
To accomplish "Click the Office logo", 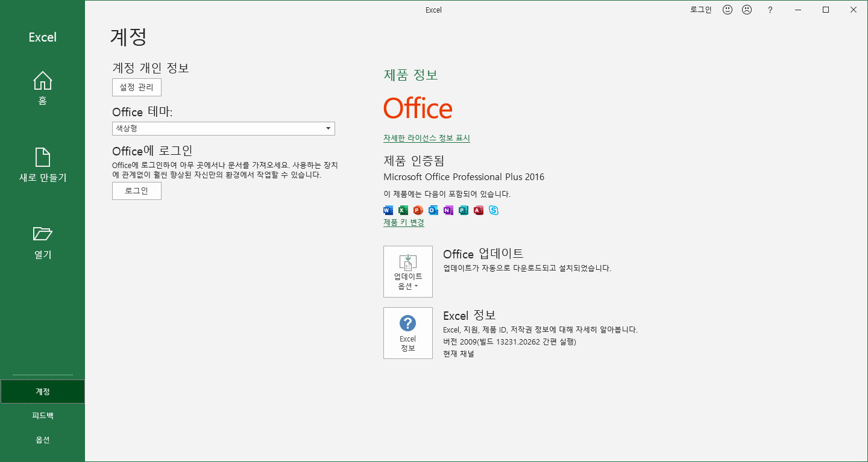I will click(x=418, y=108).
